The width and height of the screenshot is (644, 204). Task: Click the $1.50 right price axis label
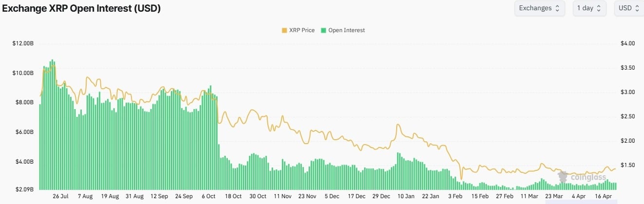[x=628, y=165]
